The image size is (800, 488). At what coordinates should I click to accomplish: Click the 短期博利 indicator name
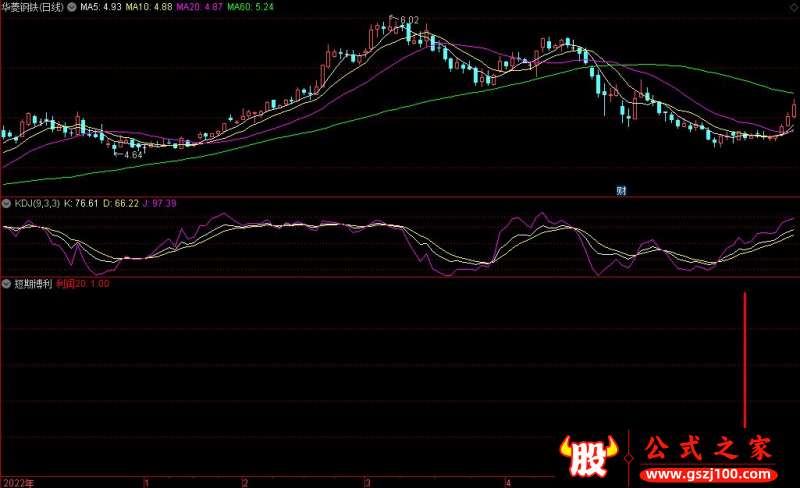tap(33, 284)
